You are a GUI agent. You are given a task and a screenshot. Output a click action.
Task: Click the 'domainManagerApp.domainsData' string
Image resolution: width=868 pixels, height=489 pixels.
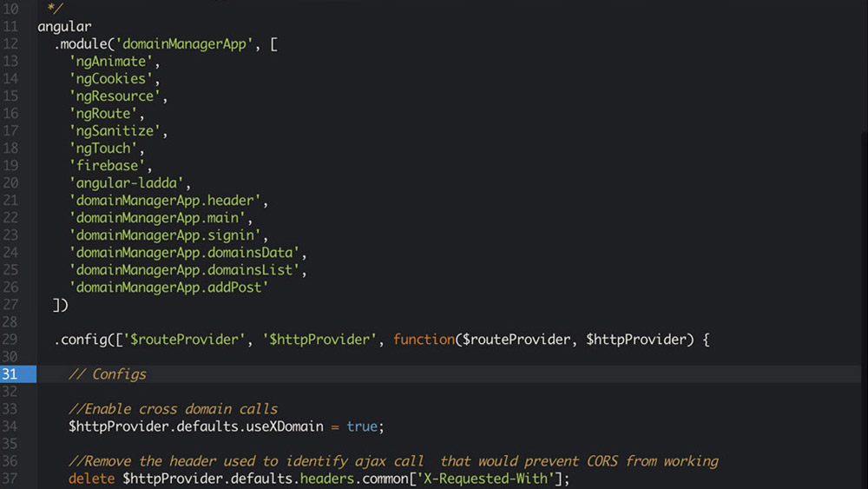coord(184,253)
